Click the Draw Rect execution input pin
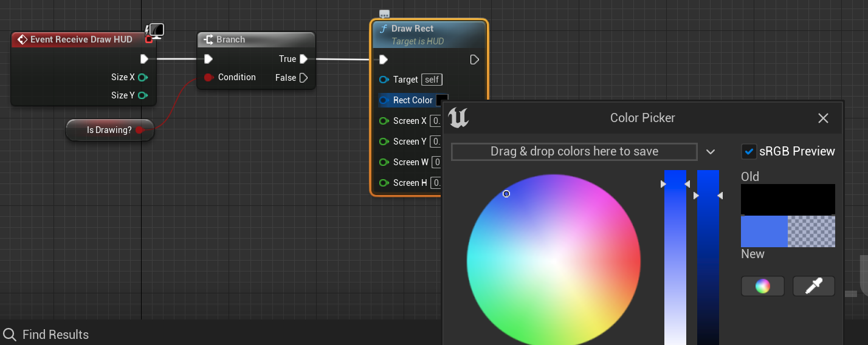 383,60
